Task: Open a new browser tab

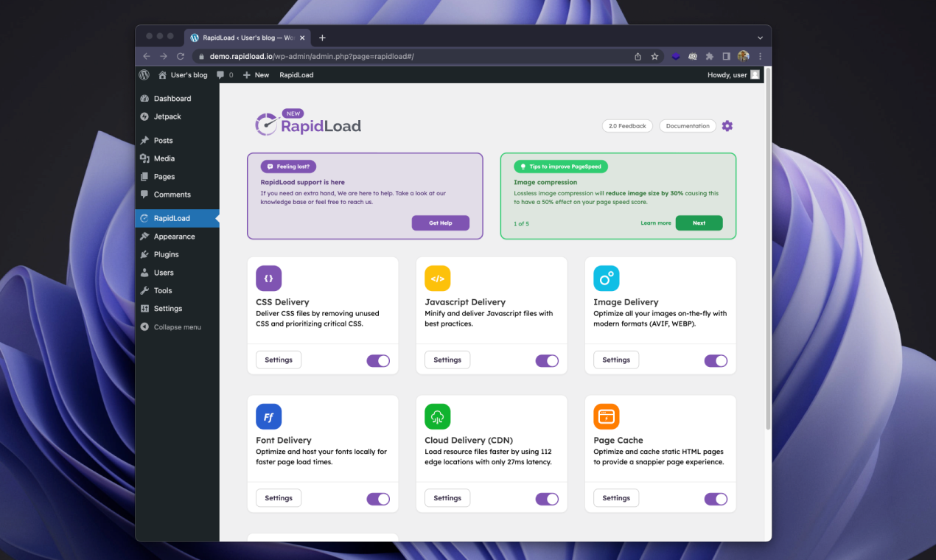Action: pos(322,38)
